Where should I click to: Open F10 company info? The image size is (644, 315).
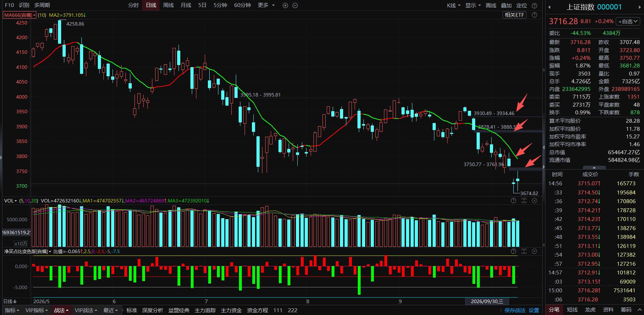[x=9, y=5]
